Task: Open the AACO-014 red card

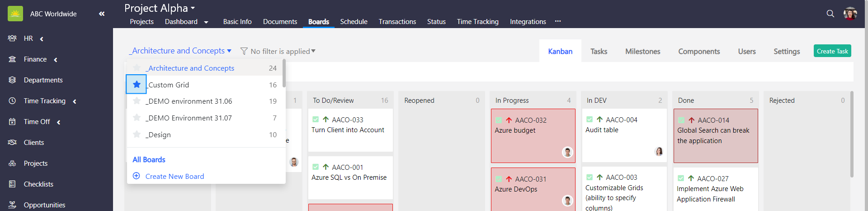Action: pos(715,135)
